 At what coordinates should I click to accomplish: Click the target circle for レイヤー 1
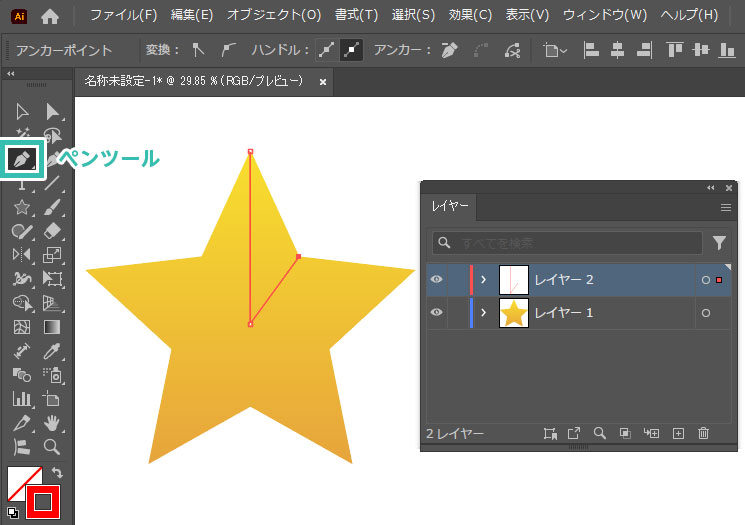pos(706,313)
